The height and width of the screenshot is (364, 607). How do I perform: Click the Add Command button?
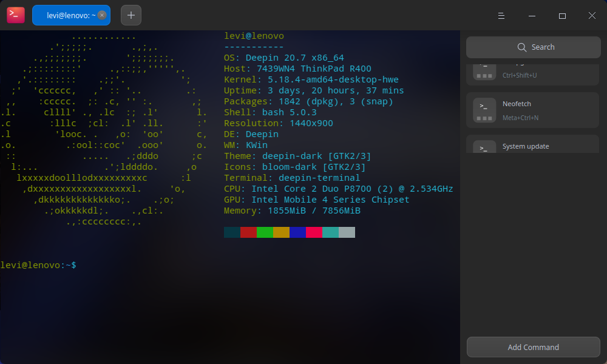click(x=533, y=347)
